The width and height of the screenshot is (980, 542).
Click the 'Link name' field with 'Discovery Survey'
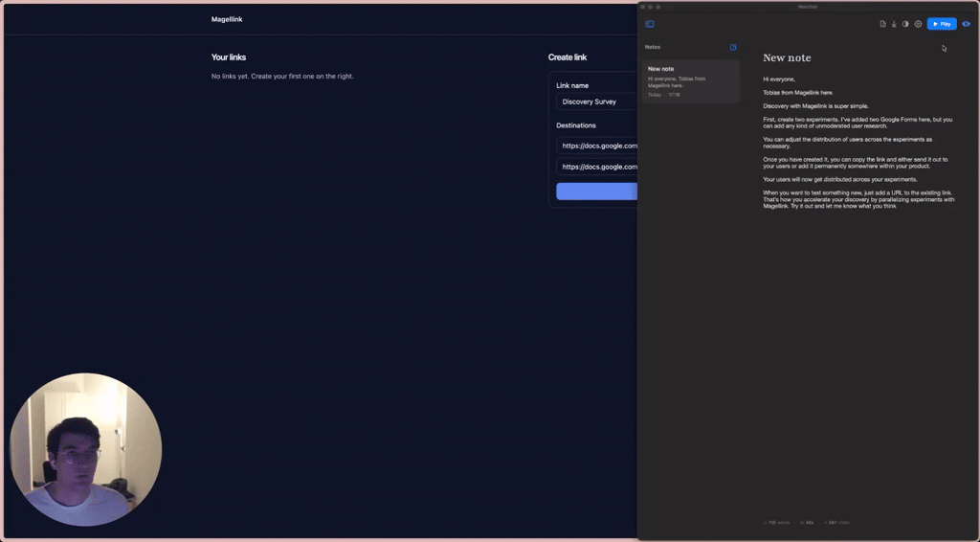tap(597, 102)
